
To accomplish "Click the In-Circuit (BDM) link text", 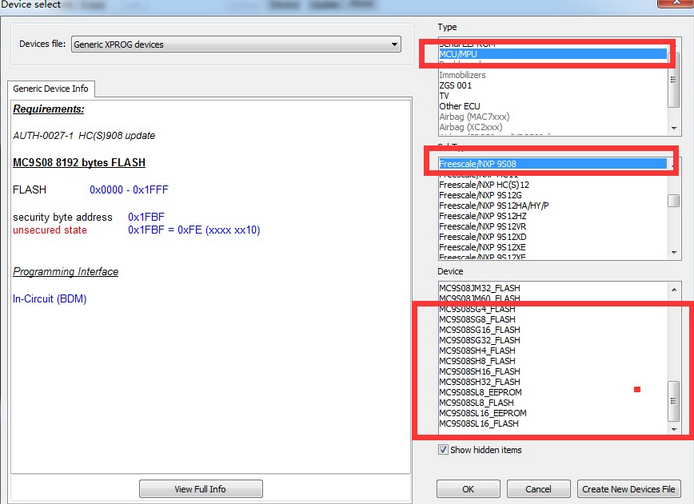I will [x=50, y=299].
